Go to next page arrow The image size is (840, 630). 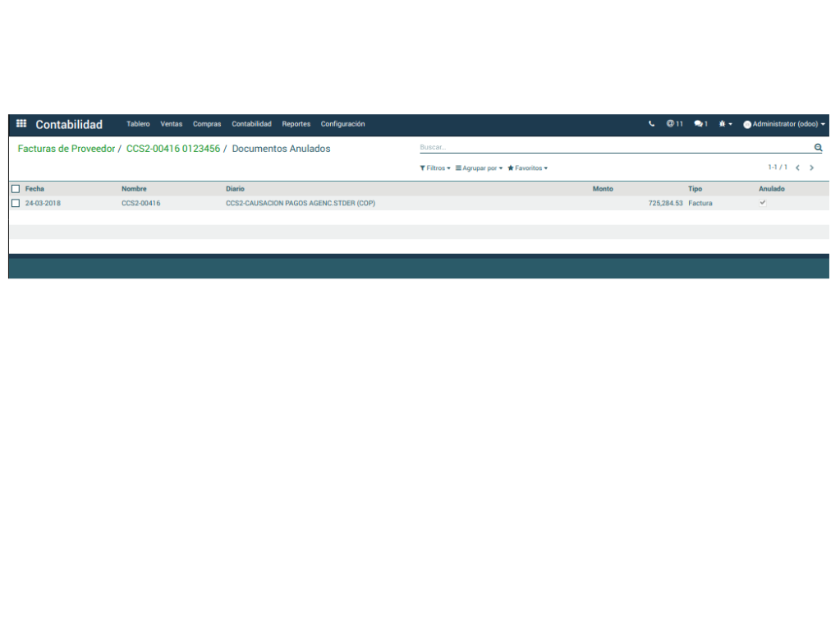(x=812, y=168)
